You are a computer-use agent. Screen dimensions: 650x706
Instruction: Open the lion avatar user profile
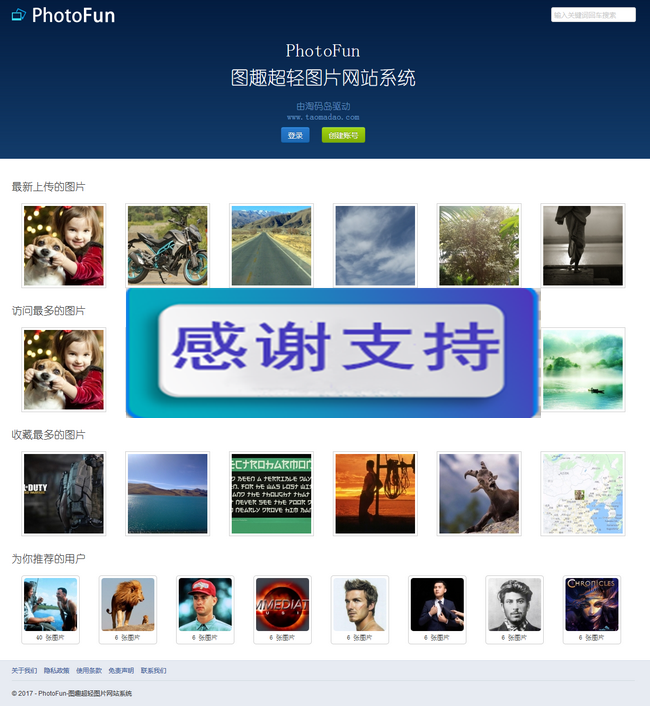pos(128,604)
